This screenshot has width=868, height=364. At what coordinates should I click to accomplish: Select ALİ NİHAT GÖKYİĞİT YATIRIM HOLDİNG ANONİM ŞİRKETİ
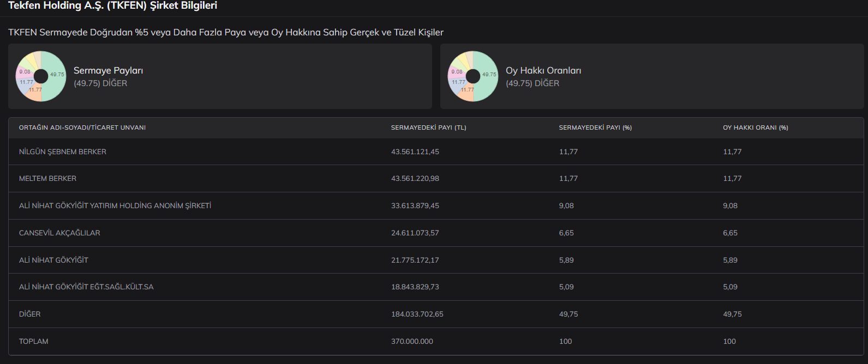115,206
